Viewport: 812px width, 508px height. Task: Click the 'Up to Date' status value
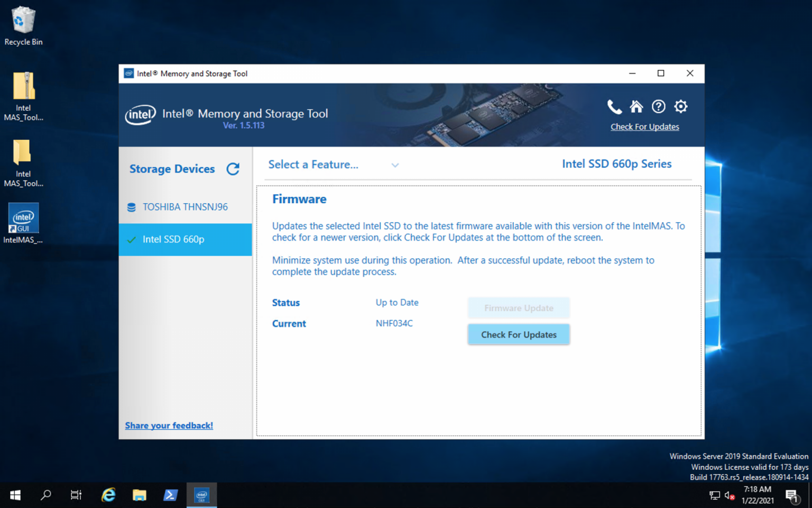pyautogui.click(x=397, y=303)
